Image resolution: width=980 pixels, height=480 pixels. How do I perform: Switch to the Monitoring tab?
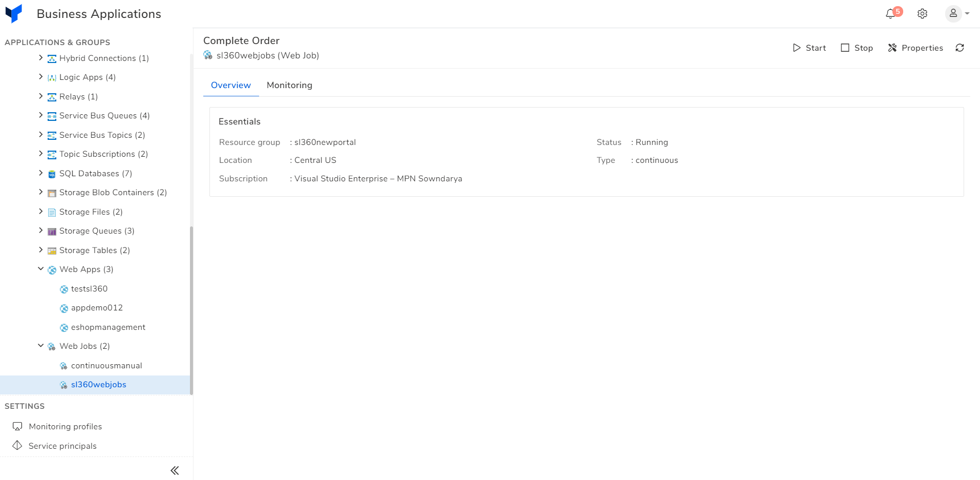(289, 85)
